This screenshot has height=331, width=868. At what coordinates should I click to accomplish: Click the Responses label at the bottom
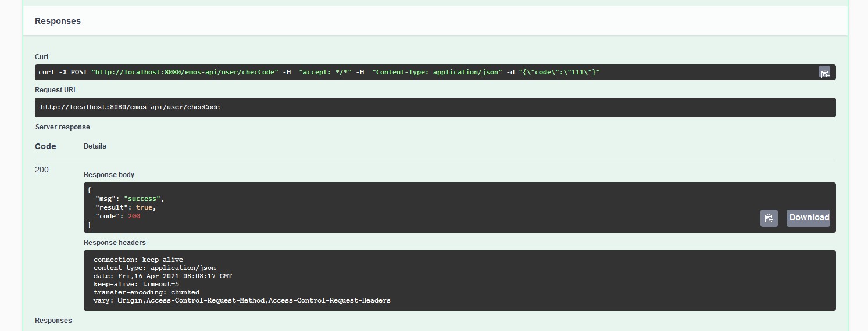[x=53, y=321]
